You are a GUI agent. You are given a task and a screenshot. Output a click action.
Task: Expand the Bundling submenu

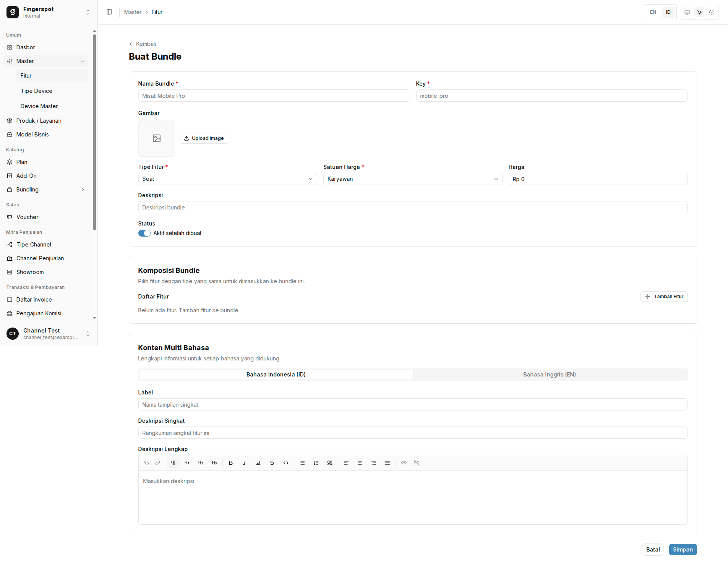pos(46,190)
